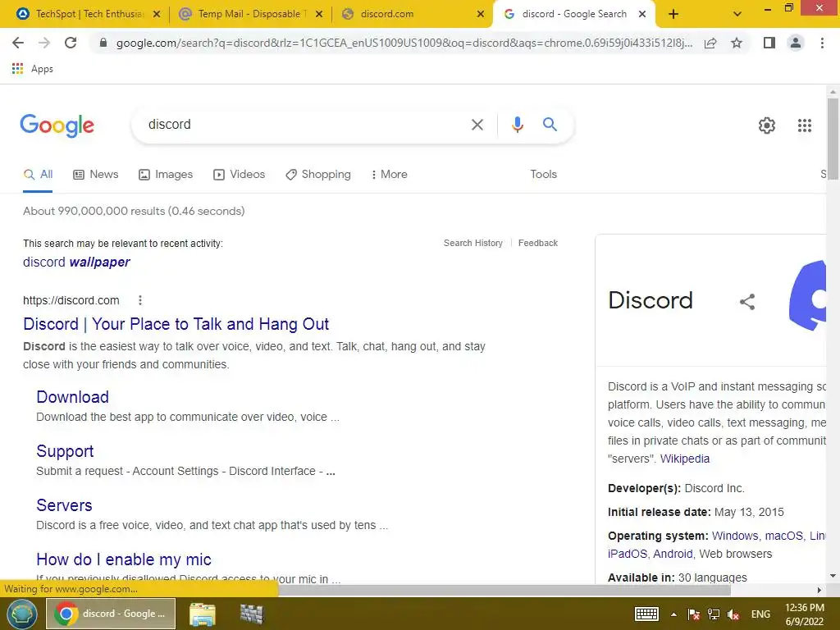This screenshot has height=630, width=840.
Task: Open Discord Your Place to Talk result
Action: [176, 324]
